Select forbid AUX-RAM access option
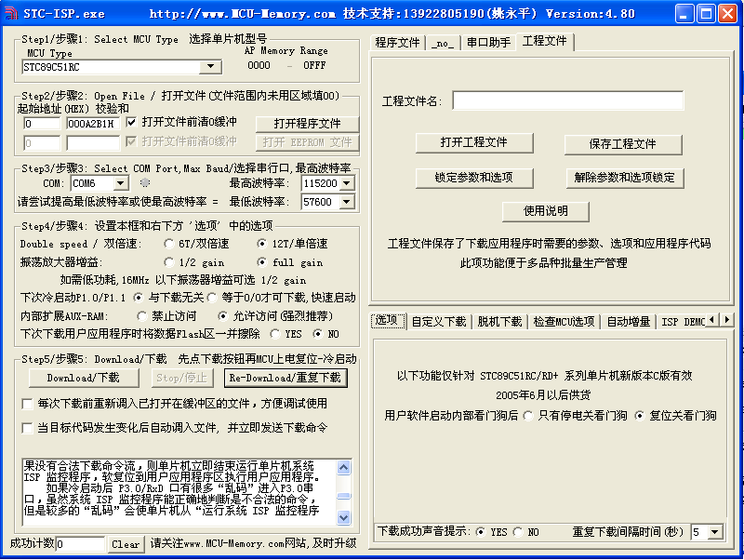This screenshot has height=560, width=744. pyautogui.click(x=141, y=315)
